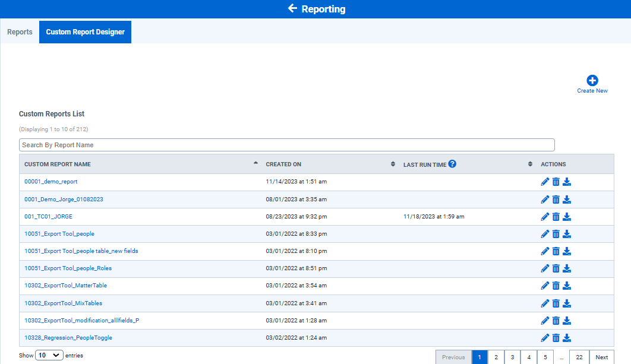The image size is (631, 364).
Task: Download the 001_TC01_JORGE report
Action: click(x=567, y=217)
